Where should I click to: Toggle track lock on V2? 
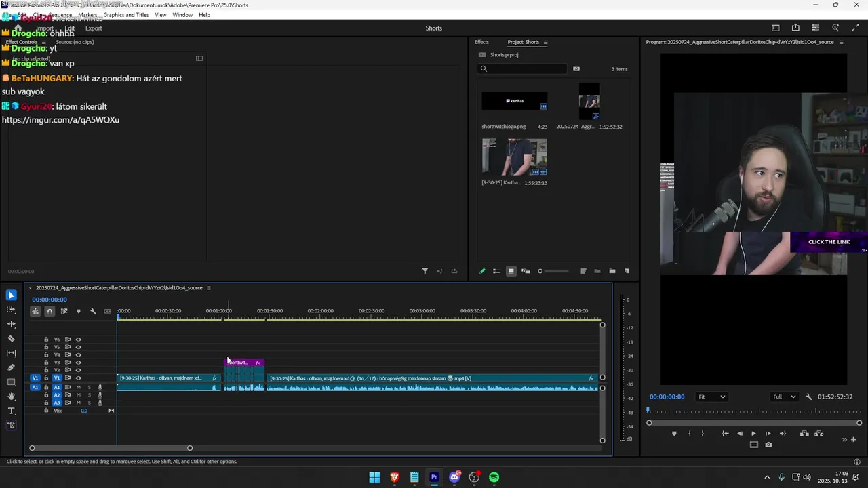coord(46,370)
